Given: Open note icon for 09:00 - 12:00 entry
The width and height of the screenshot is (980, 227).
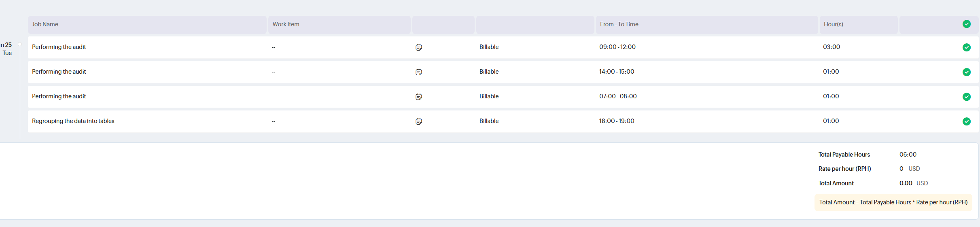Looking at the screenshot, I should click(x=419, y=47).
